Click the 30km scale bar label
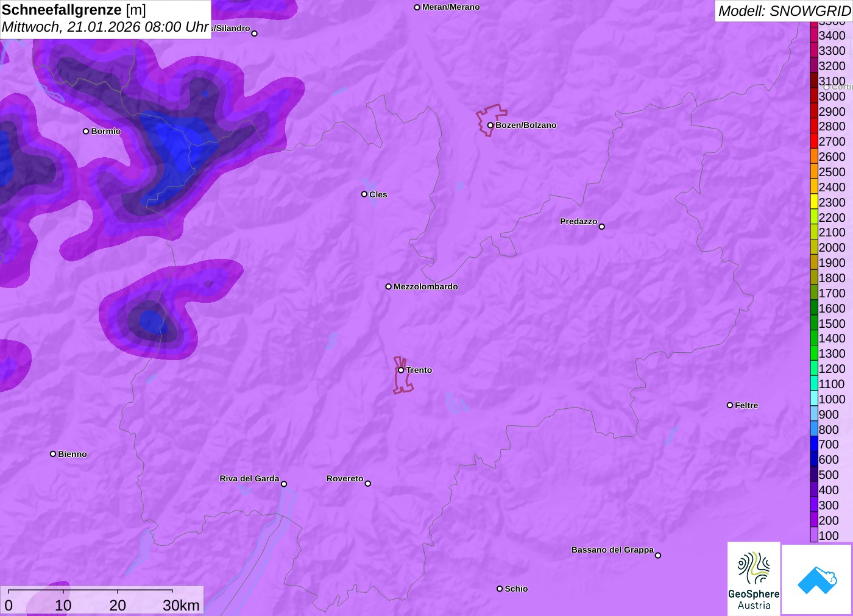Screen dimensions: 853x616 click(x=181, y=605)
